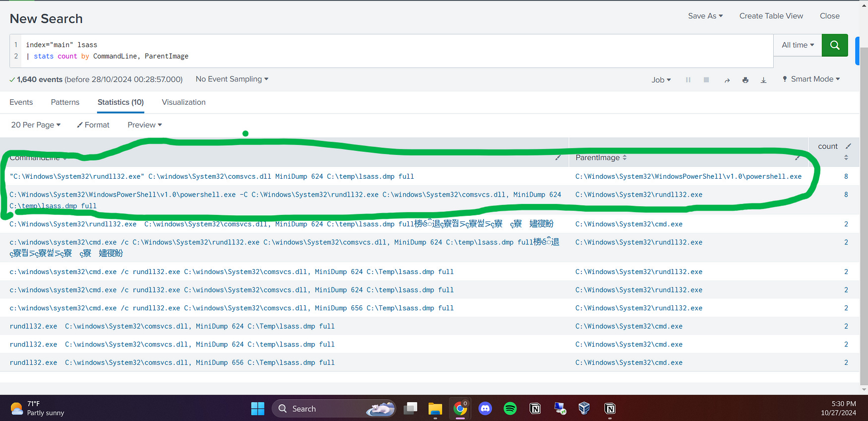Run the search with the green magnifier button
Viewport: 868px width, 421px height.
click(x=835, y=45)
